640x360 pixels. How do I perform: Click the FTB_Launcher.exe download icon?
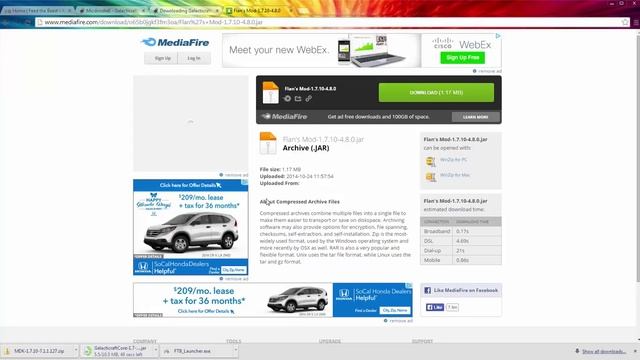(167, 351)
